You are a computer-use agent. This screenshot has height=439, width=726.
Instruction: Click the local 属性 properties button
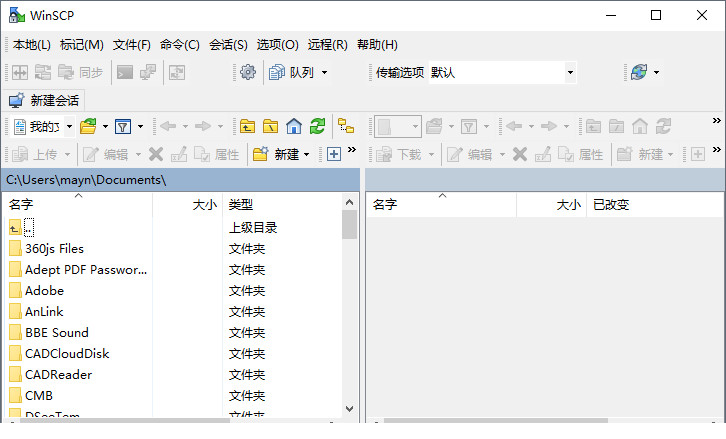(x=216, y=154)
